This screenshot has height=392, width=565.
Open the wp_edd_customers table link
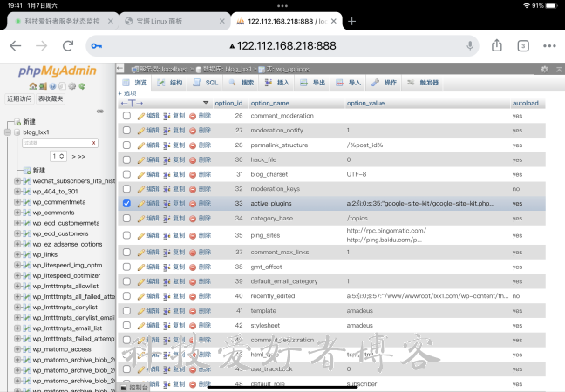tap(60, 233)
